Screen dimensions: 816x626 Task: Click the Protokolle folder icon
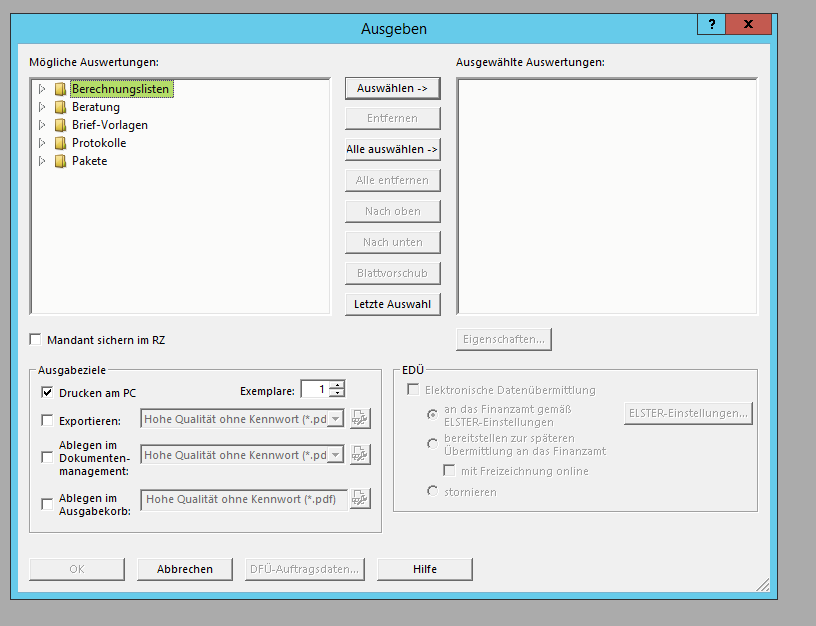point(60,143)
